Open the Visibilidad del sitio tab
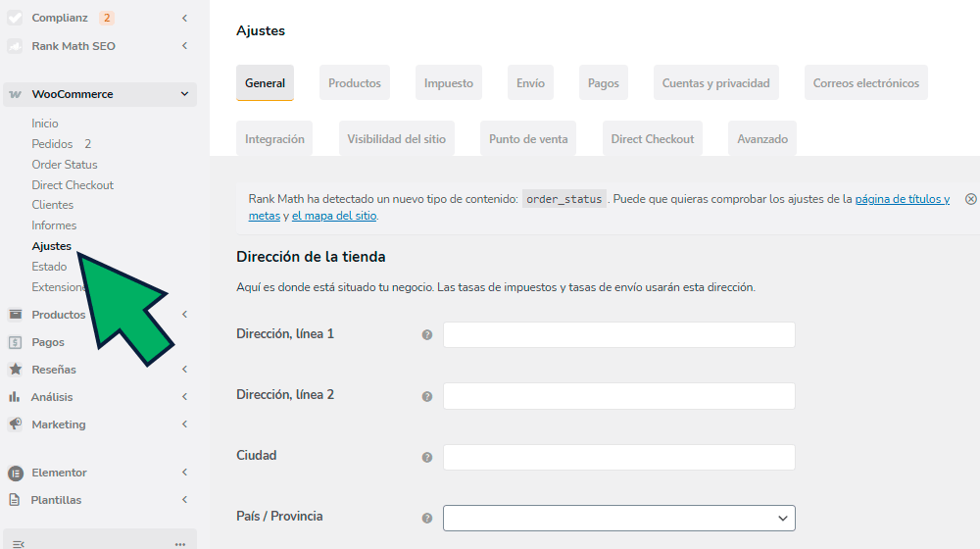 [x=396, y=138]
